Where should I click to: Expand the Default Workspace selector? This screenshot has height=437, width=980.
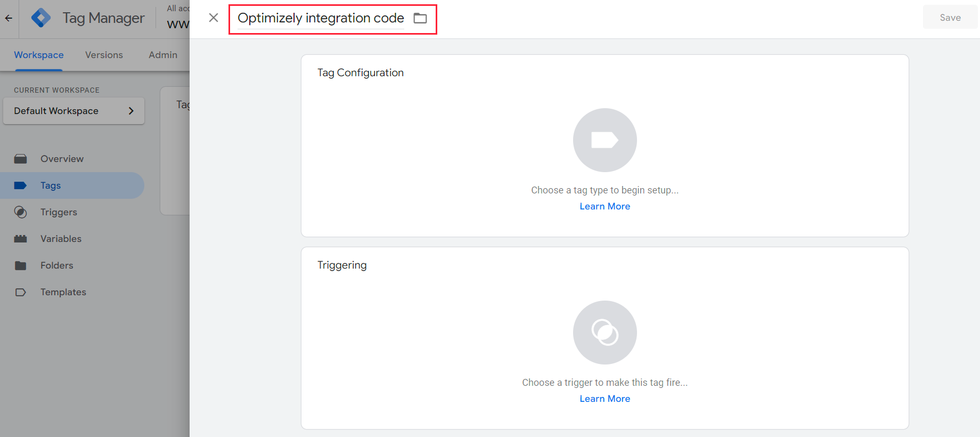(x=73, y=111)
